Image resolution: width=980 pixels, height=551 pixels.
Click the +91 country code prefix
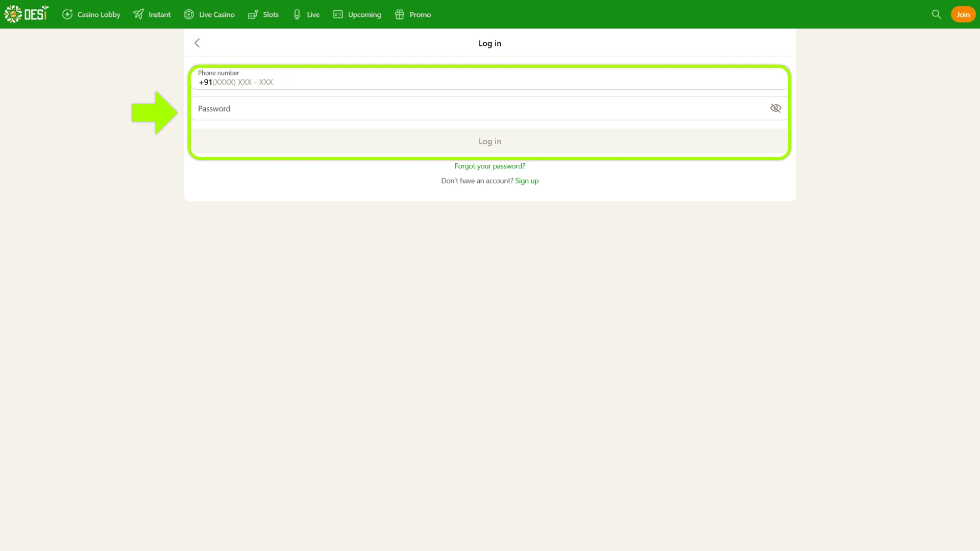tap(205, 82)
